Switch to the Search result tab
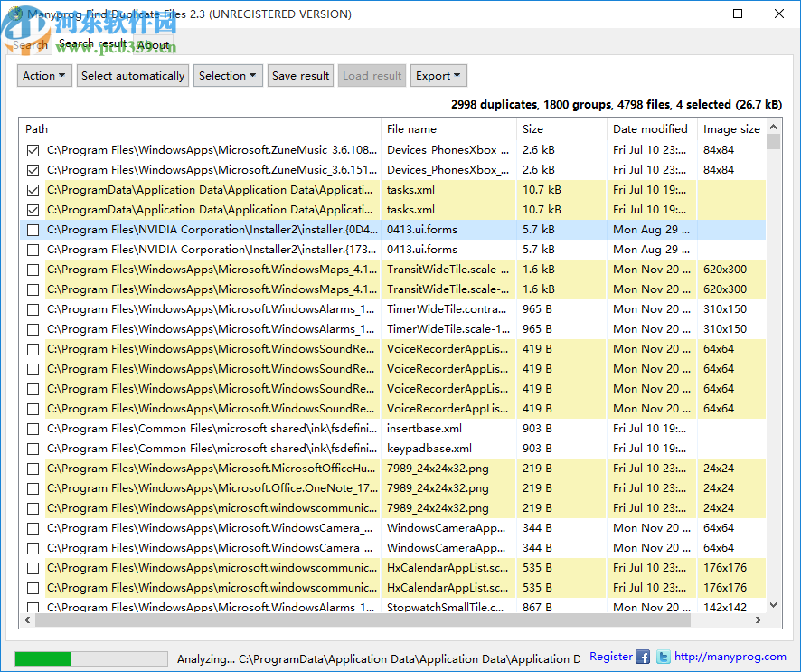Viewport: 801px width, 672px height. coord(91,43)
